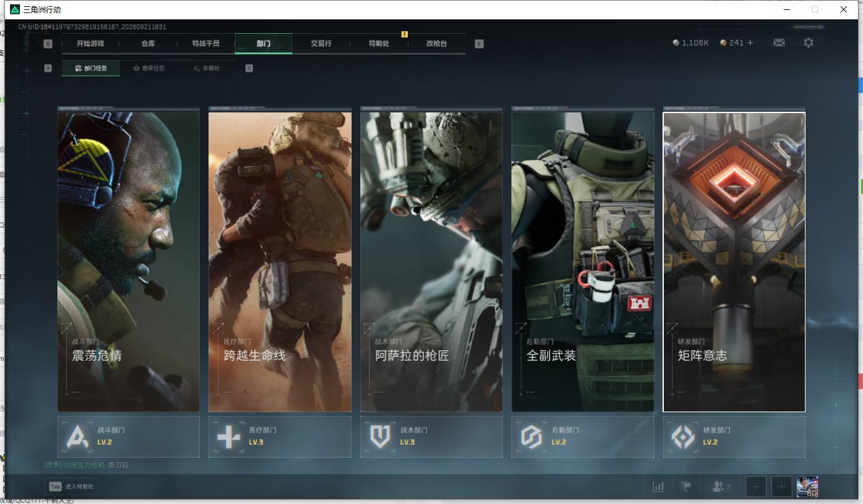Screen dimensions: 863x504
Task: Select the 战斗部门 LV.2 badge
Action: 129,437
